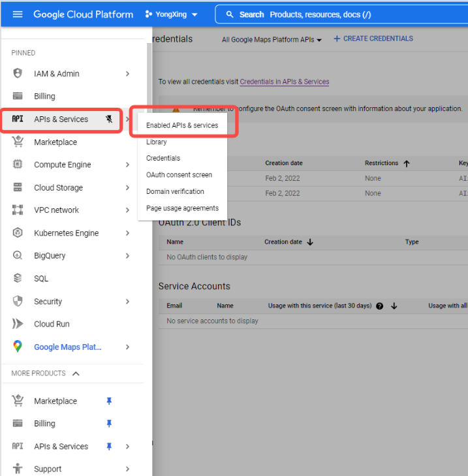Sort OAuth clients by Creation date arrow

pos(310,242)
